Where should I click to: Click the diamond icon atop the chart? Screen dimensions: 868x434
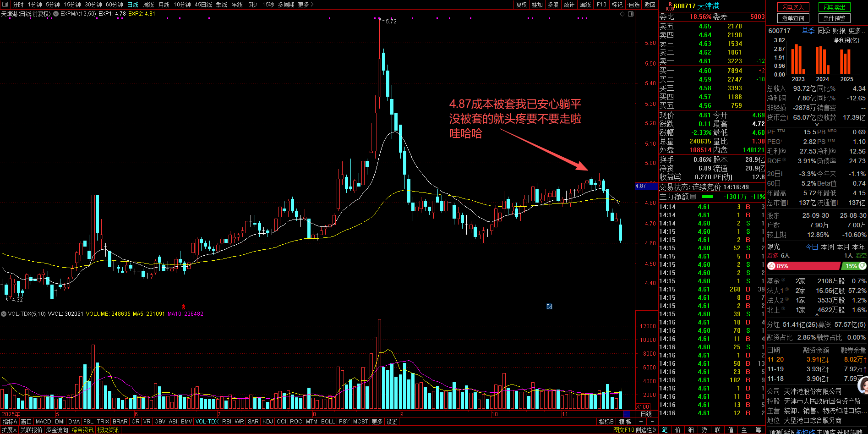tap(622, 14)
